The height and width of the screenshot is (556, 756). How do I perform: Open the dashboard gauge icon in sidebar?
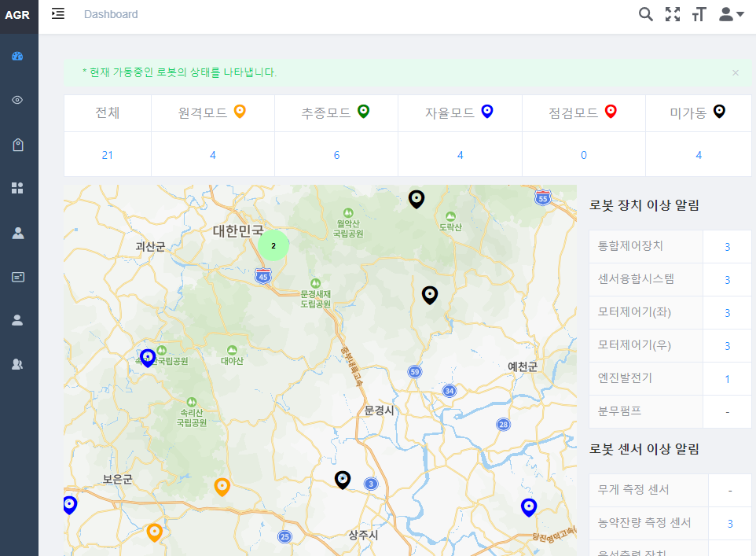(x=18, y=56)
